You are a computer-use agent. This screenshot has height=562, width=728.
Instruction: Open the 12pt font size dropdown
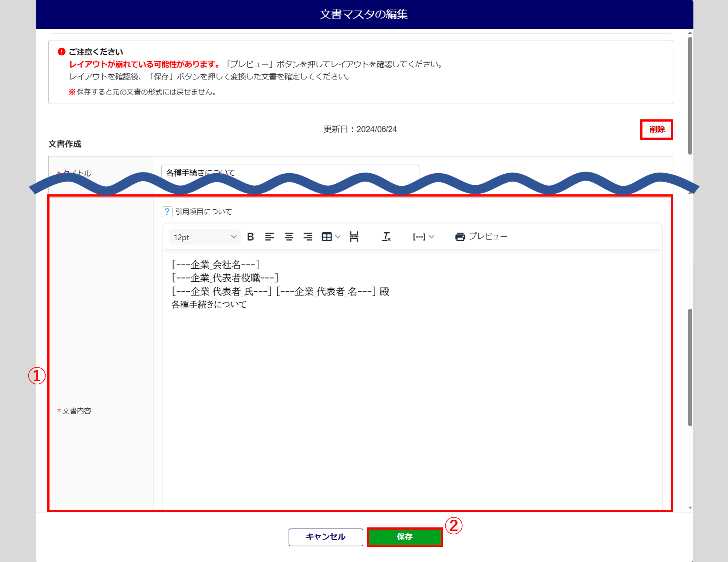click(205, 237)
